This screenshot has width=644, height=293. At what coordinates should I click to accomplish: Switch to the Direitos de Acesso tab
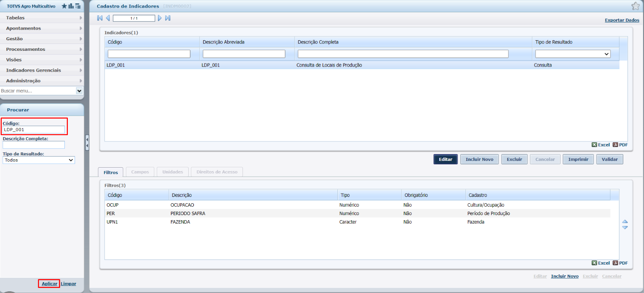coord(217,172)
